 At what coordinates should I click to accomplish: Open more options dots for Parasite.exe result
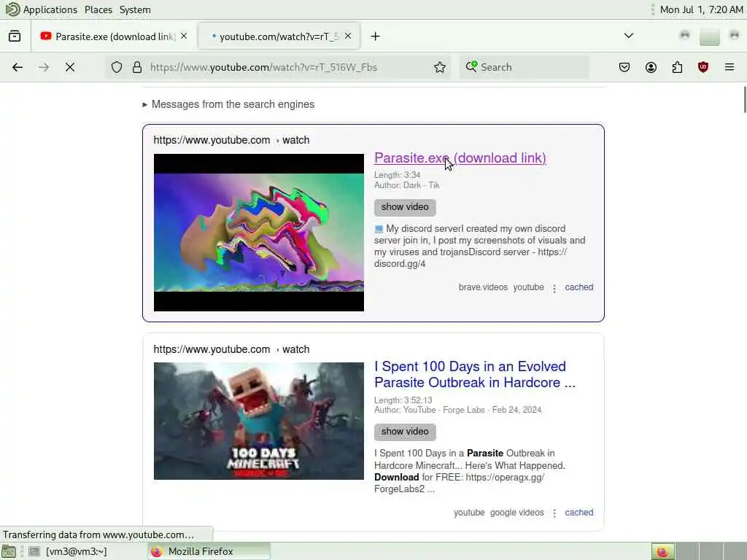click(x=554, y=289)
